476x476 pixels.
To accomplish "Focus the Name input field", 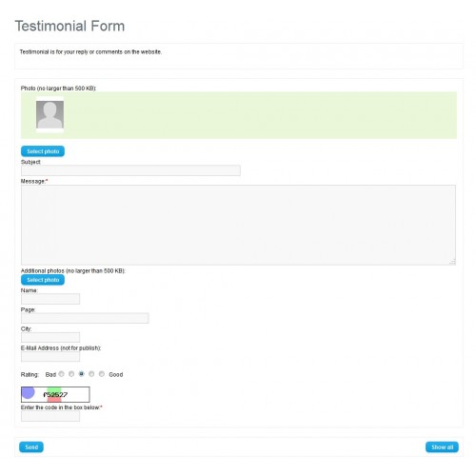I will [x=50, y=299].
